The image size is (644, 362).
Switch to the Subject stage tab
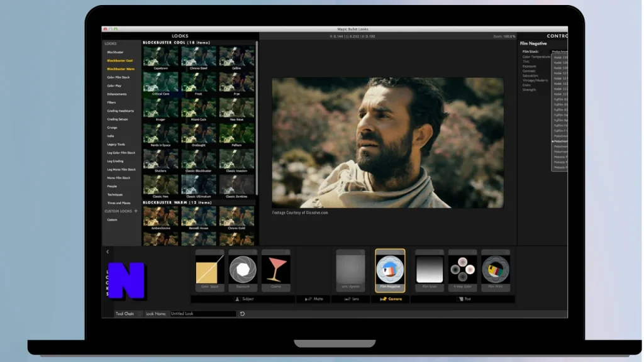[x=244, y=299]
